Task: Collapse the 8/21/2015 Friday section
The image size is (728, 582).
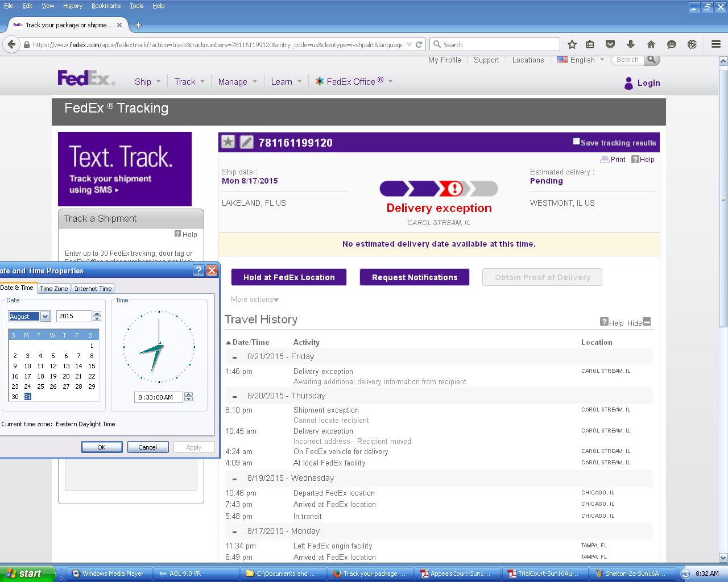Action: (x=234, y=357)
